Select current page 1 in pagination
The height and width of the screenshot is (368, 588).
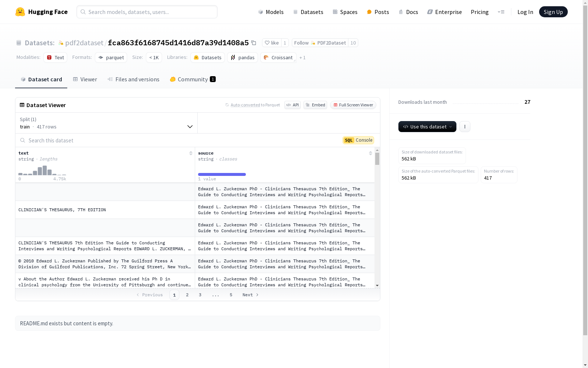pos(174,295)
